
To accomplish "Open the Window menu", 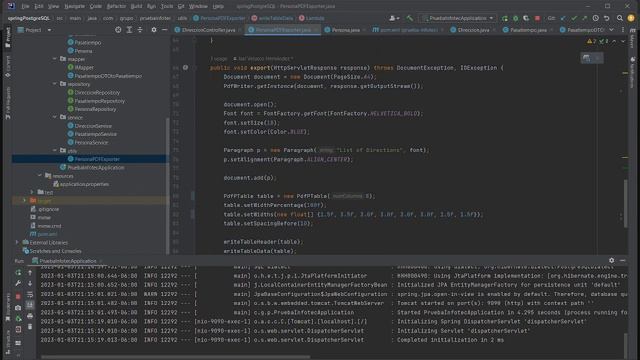I will (x=198, y=6).
